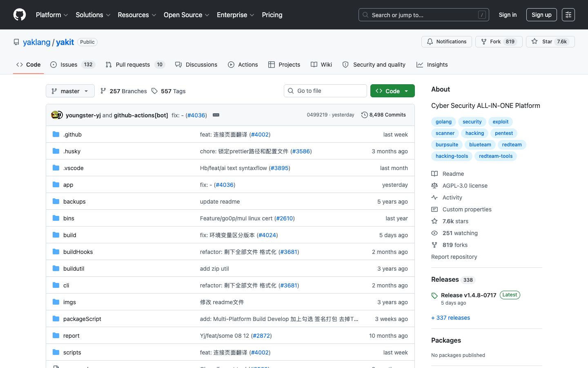This screenshot has height=368, width=588.
Task: Click the AGPL-3.0 license scale icon
Action: [434, 186]
